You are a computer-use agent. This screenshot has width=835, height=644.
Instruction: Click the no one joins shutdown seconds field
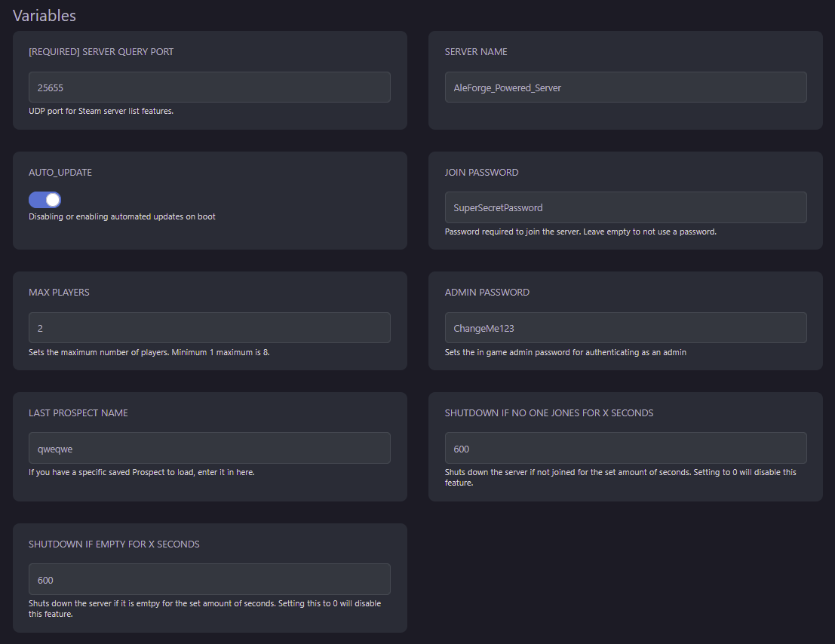(x=625, y=448)
